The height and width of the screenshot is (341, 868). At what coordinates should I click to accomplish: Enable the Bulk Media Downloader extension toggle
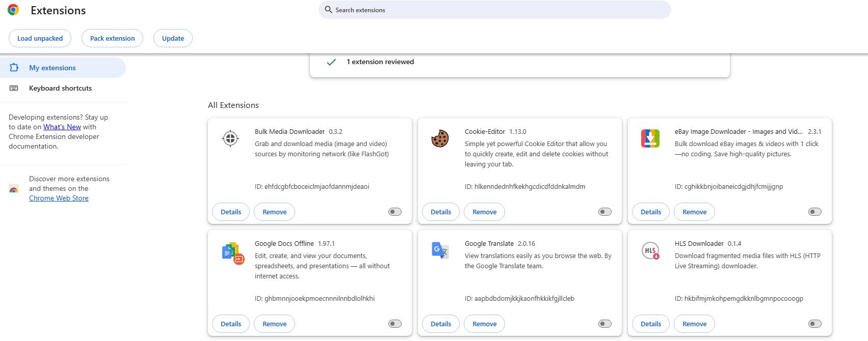click(395, 212)
